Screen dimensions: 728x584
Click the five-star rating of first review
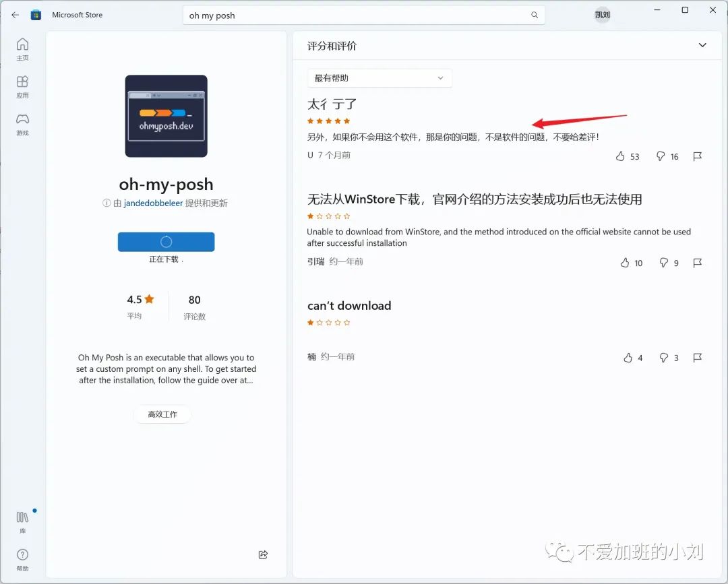[x=329, y=121]
